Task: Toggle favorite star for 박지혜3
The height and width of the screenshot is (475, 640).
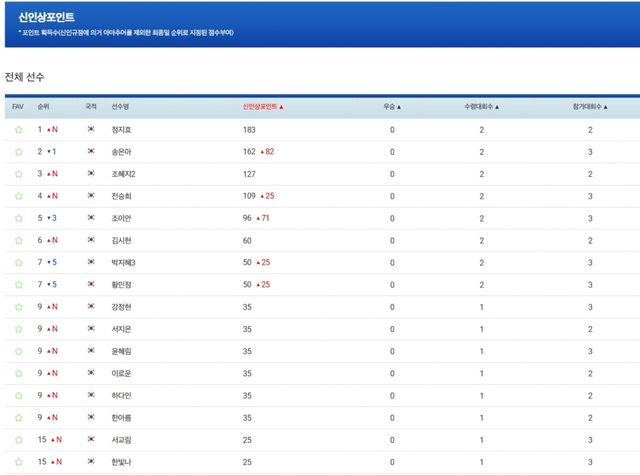Action: point(18,262)
